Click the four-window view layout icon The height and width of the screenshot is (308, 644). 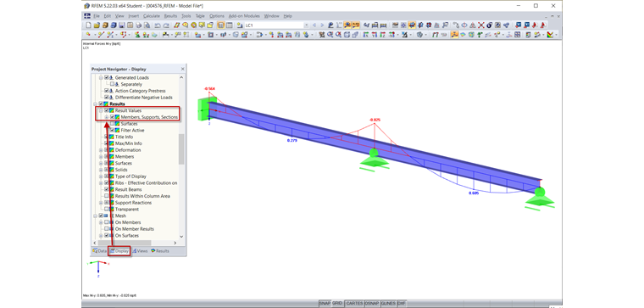[518, 35]
